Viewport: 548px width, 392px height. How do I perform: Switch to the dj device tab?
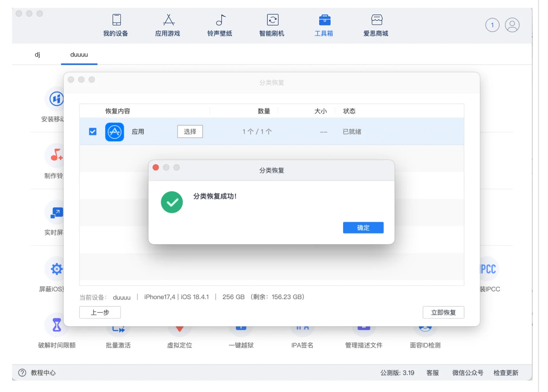tap(37, 55)
